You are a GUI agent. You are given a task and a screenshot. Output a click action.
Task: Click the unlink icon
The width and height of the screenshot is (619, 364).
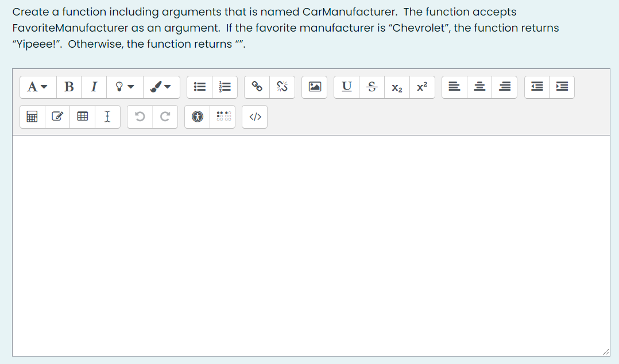pos(282,87)
